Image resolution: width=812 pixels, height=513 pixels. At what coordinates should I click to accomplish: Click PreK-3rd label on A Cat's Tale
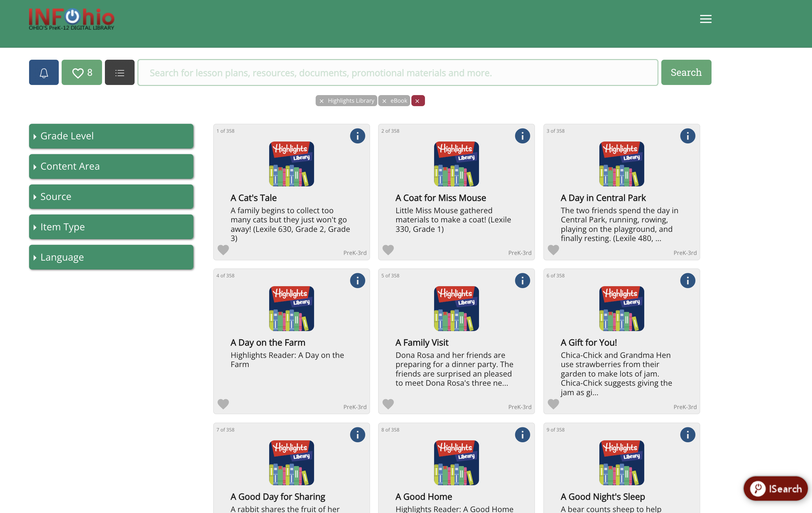click(355, 253)
